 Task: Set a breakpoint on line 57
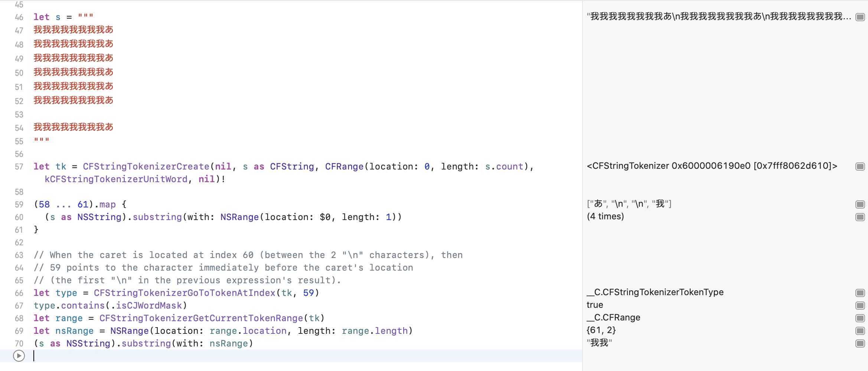pyautogui.click(x=19, y=167)
